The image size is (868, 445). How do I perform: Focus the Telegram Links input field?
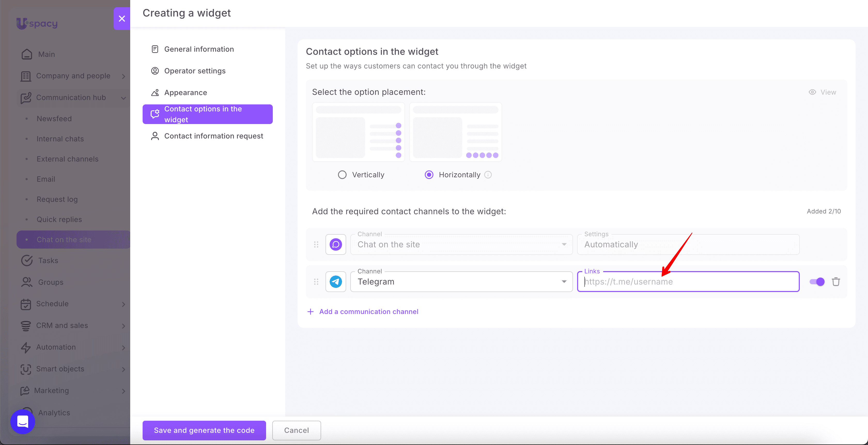coord(688,281)
